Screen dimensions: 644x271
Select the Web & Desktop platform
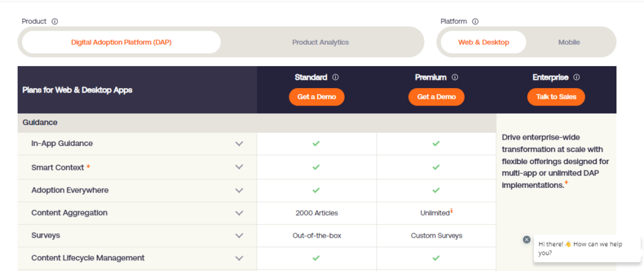(484, 42)
